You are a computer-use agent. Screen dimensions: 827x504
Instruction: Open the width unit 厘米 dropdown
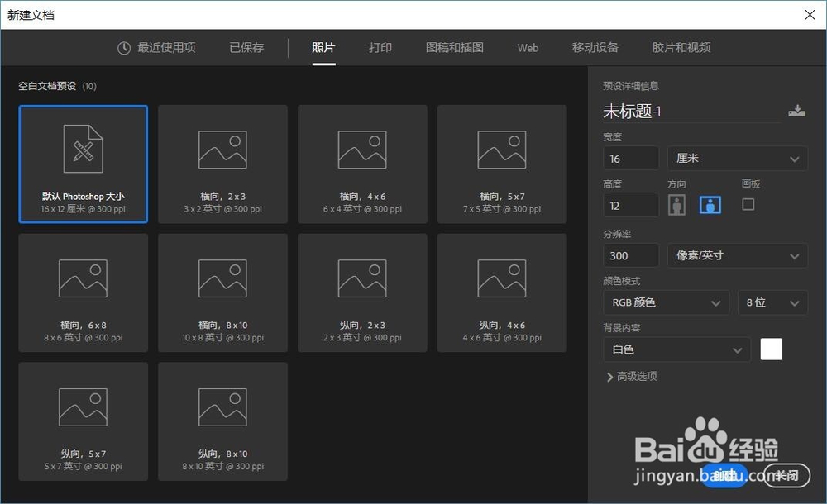click(738, 158)
